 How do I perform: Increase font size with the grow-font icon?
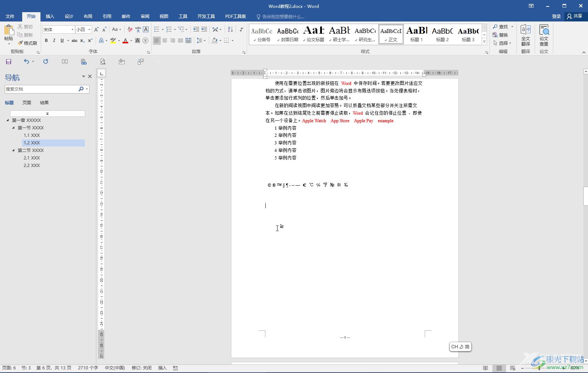[96, 29]
